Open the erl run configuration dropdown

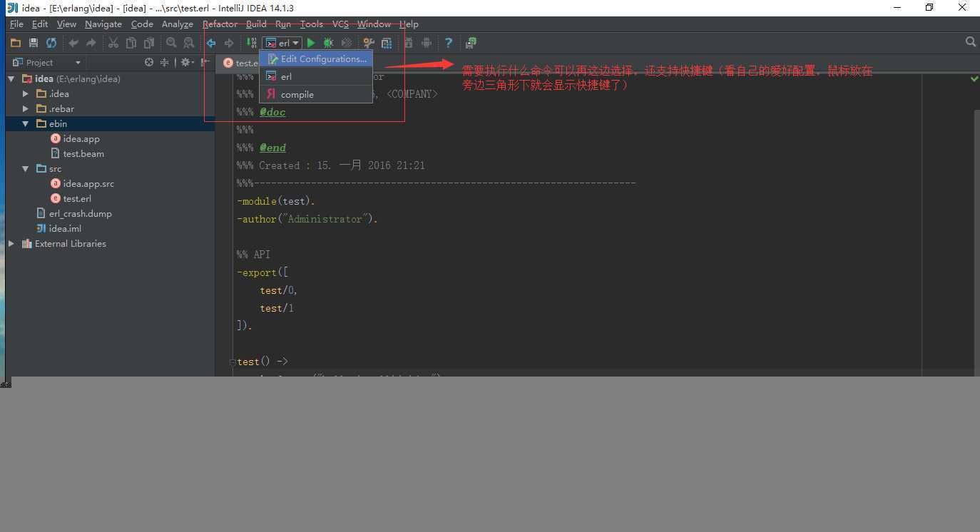pyautogui.click(x=282, y=44)
